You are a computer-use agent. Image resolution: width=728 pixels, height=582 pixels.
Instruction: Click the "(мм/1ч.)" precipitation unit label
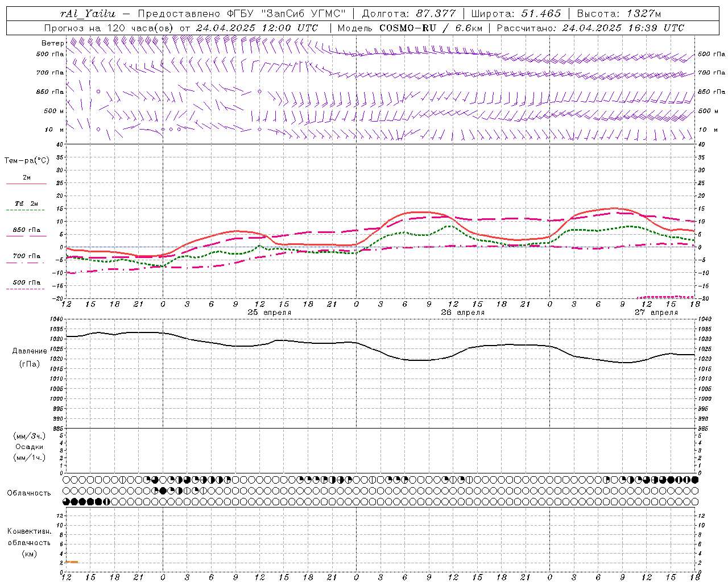click(x=30, y=458)
